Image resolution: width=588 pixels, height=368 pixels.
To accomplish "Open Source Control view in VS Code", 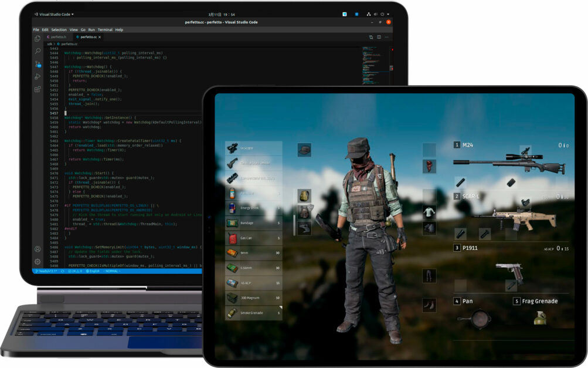I will click(x=38, y=64).
